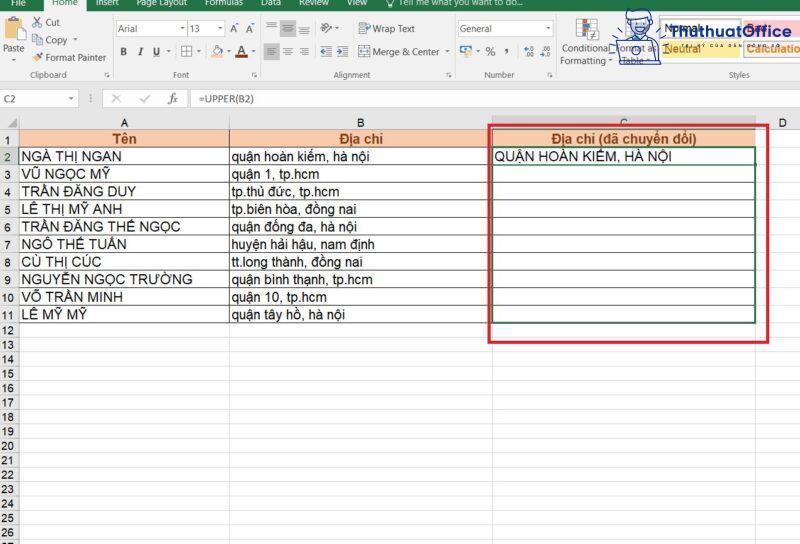Apply Percent Style
This screenshot has height=544, width=800.
[490, 52]
